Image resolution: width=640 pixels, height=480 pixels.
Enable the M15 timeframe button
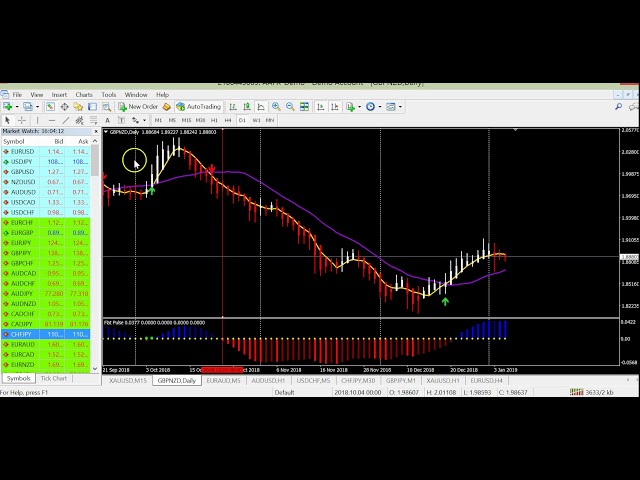pos(186,121)
